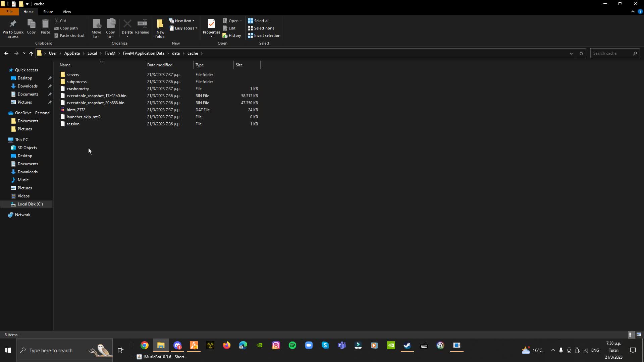Sort by the Date modified column header
The image size is (644, 362).
[169, 65]
